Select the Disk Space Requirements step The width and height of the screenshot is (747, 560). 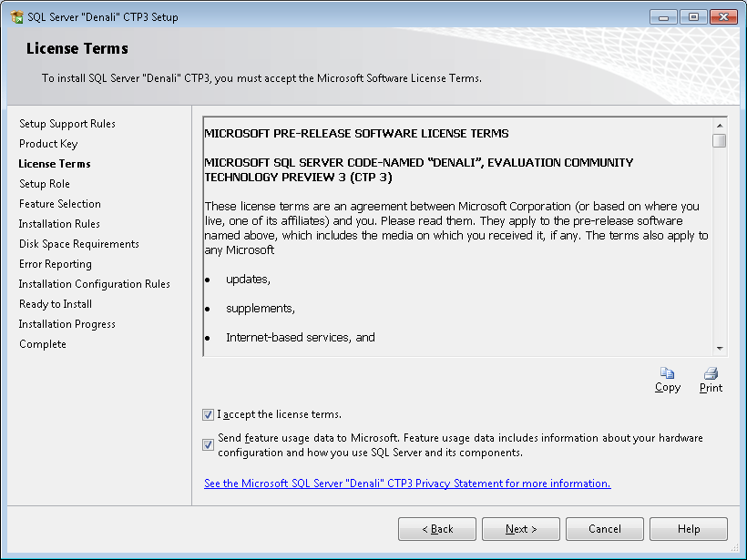78,244
